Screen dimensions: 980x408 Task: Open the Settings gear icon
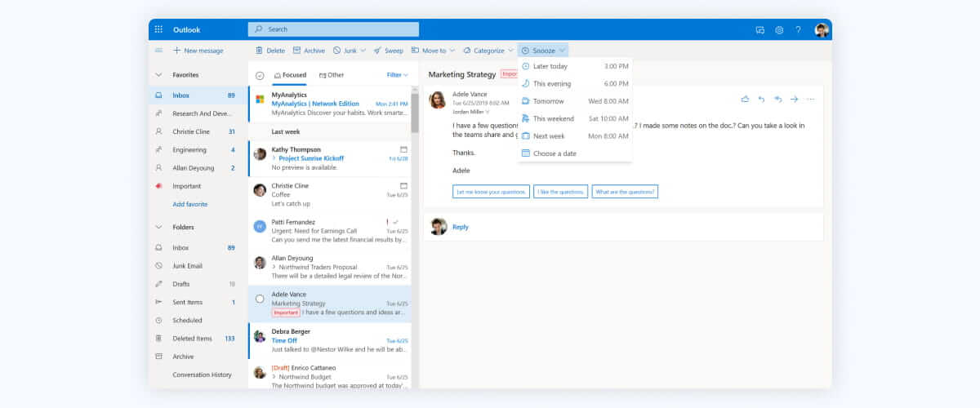click(x=779, y=29)
